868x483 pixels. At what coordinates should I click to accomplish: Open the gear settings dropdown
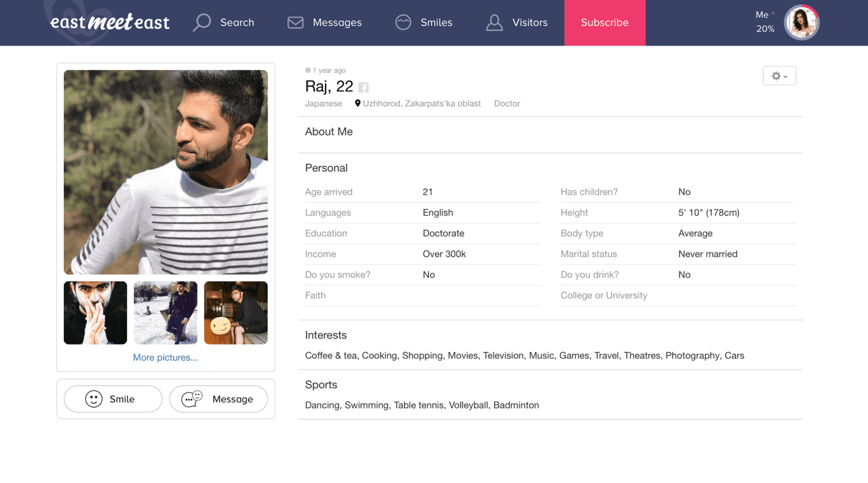point(779,76)
